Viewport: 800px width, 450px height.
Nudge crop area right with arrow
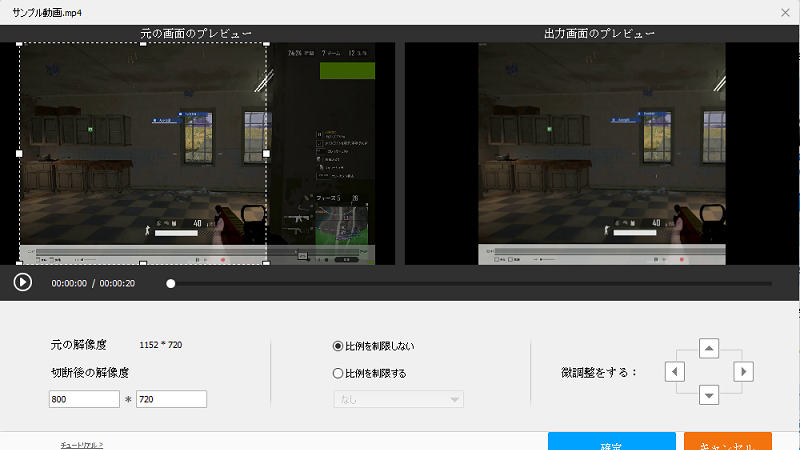(x=743, y=372)
